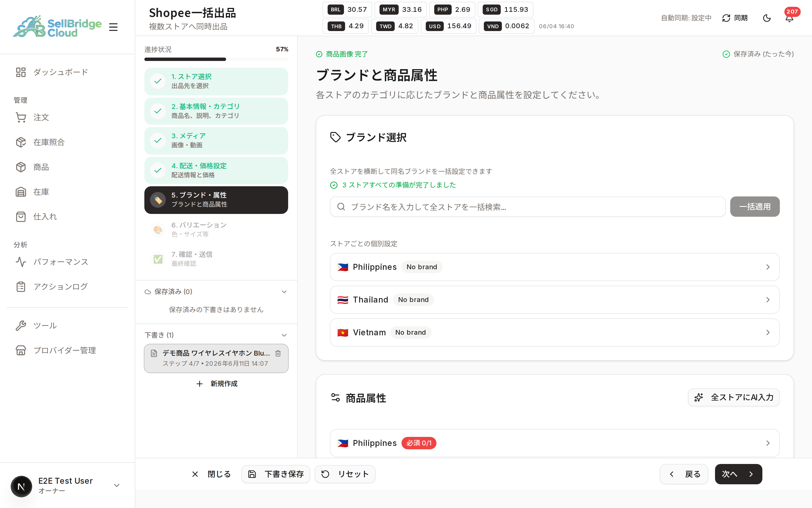Viewport: 812px width, 508px height.
Task: Click the user avatar N icon
Action: click(x=21, y=486)
